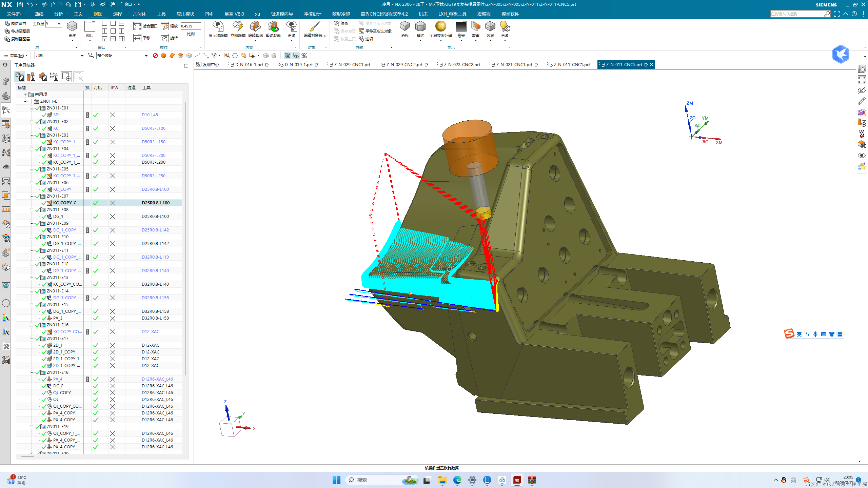The width and height of the screenshot is (868, 488).
Task: Click the red no-selection-filter icon
Action: pyautogui.click(x=155, y=56)
